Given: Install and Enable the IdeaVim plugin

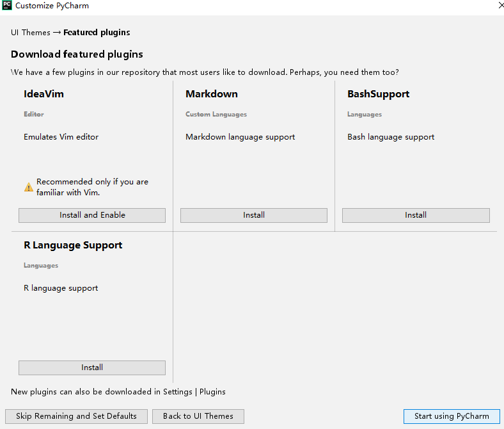Looking at the screenshot, I should (92, 215).
